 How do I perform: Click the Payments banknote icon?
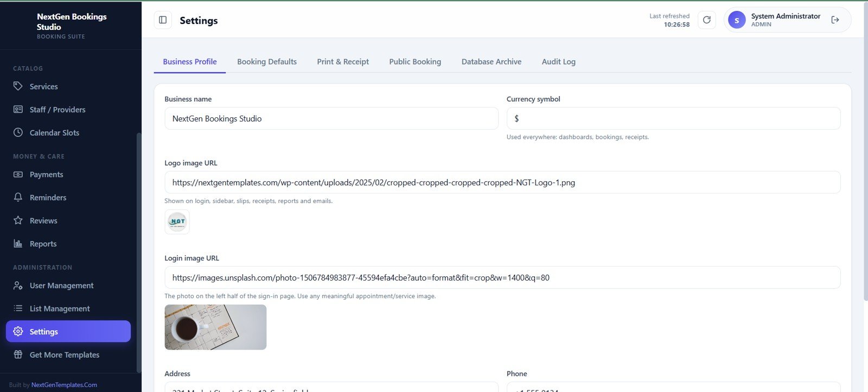(18, 174)
